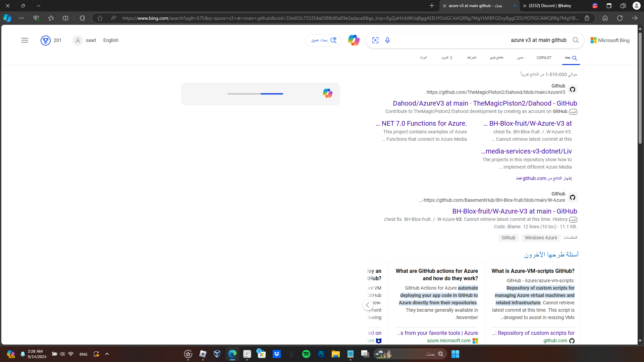Show hidden system tray icons chevron
The image size is (644, 362).
point(107,354)
